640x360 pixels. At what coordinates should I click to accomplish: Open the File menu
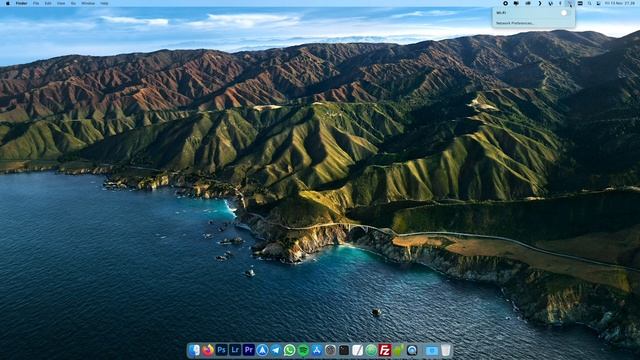(x=36, y=3)
